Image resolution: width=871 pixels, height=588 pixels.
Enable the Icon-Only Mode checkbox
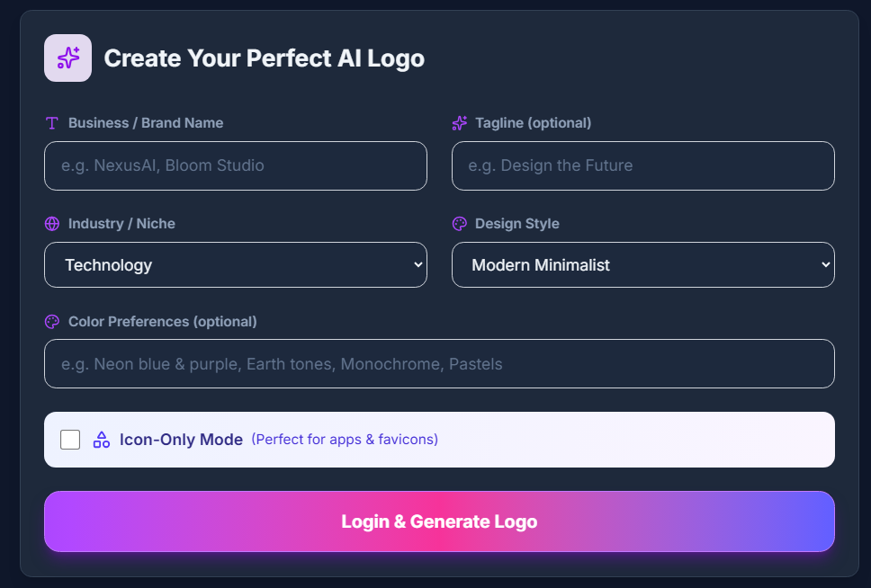pyautogui.click(x=70, y=440)
